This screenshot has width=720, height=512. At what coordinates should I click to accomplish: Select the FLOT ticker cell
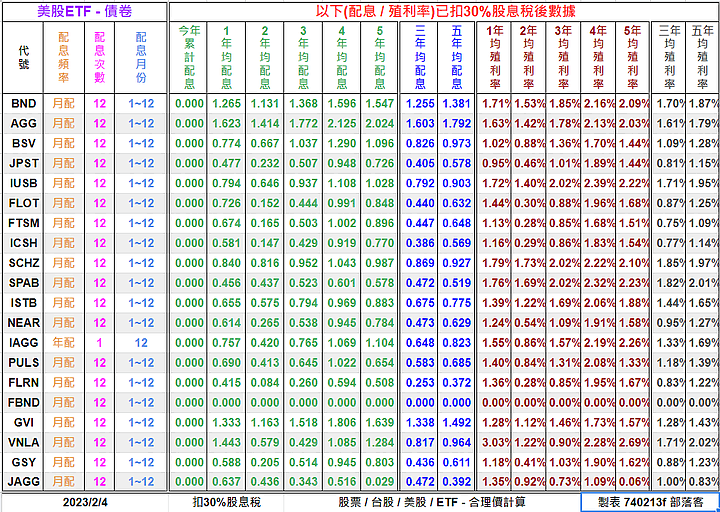23,203
